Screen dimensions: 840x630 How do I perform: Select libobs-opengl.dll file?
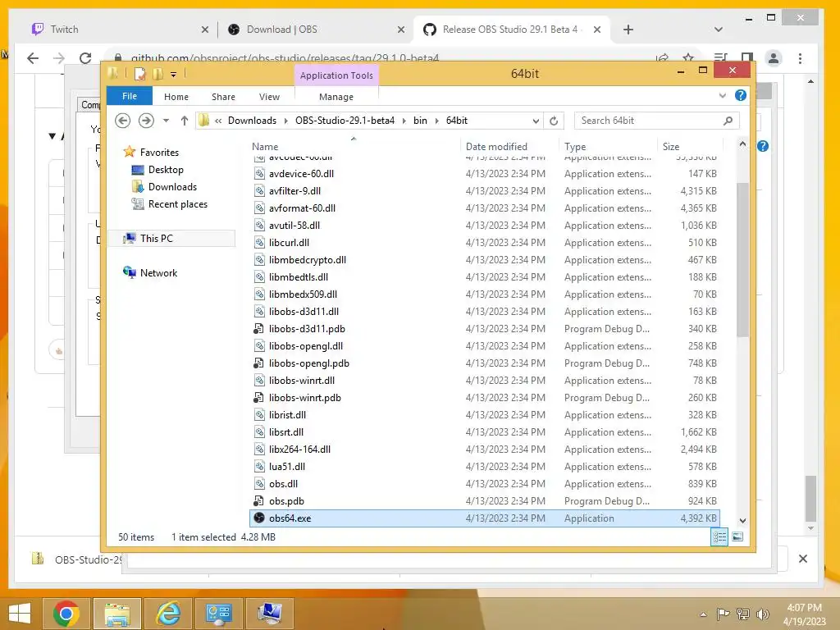tap(306, 346)
